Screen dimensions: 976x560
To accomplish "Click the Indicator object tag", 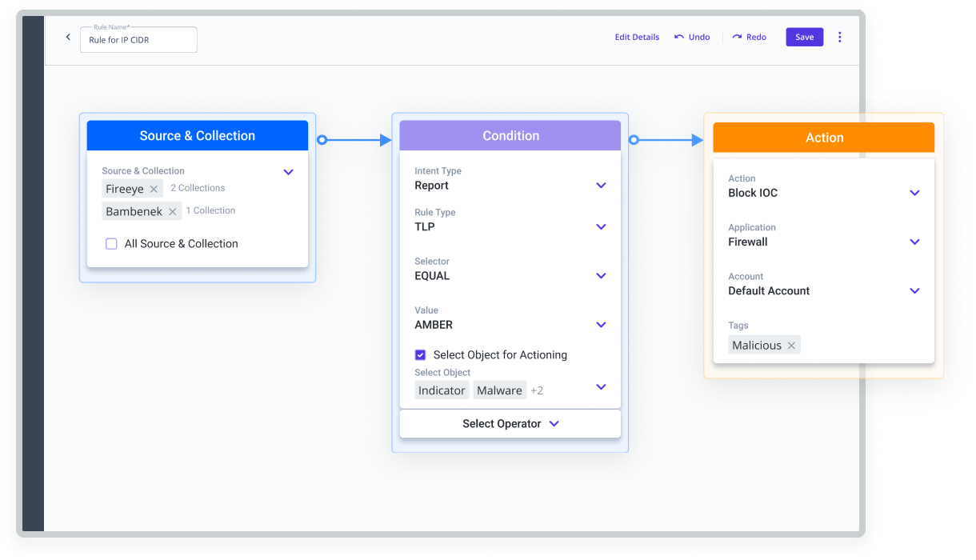I will point(442,390).
